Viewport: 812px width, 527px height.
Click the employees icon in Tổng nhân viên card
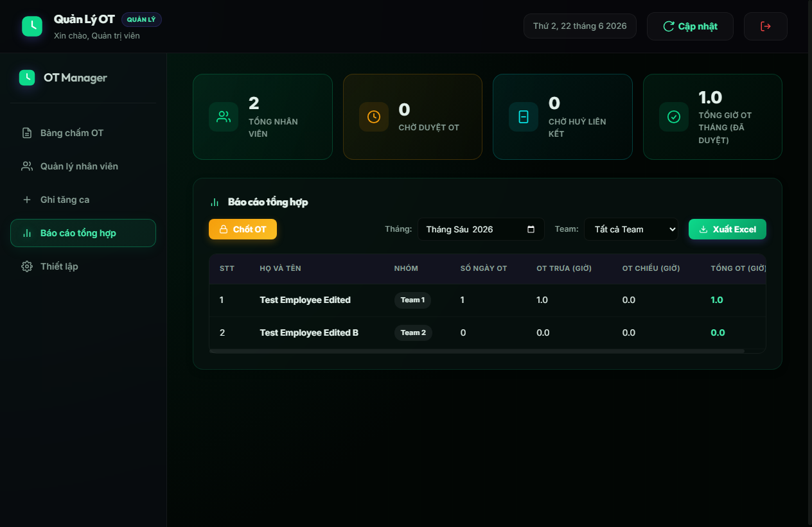coord(224,117)
